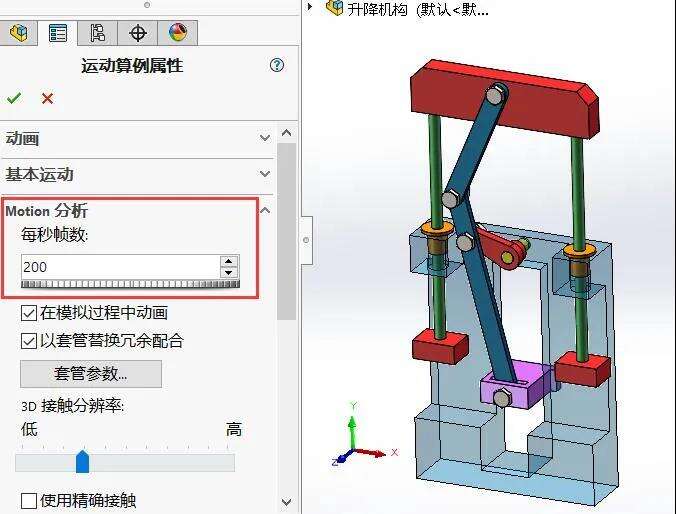Open the ConfigurationManager tab
The width and height of the screenshot is (676, 514).
tap(97, 33)
